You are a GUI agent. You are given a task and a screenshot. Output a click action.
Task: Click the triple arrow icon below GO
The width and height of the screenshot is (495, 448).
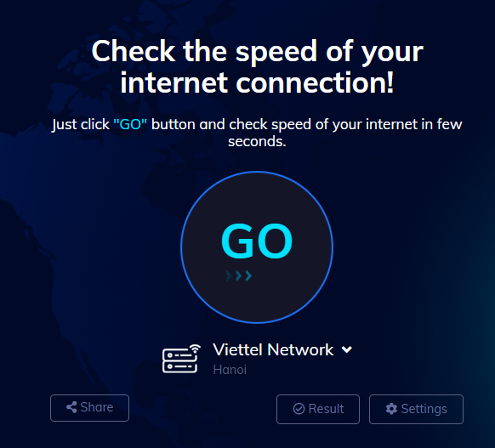coord(239,275)
